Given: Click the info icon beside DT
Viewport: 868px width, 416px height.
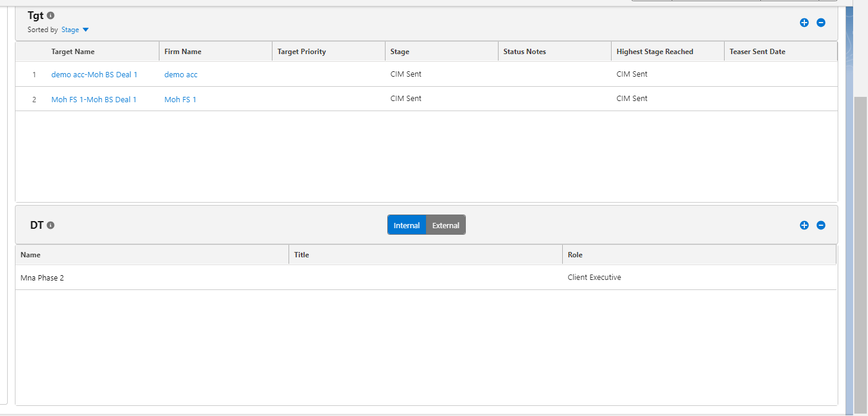Looking at the screenshot, I should pos(51,225).
